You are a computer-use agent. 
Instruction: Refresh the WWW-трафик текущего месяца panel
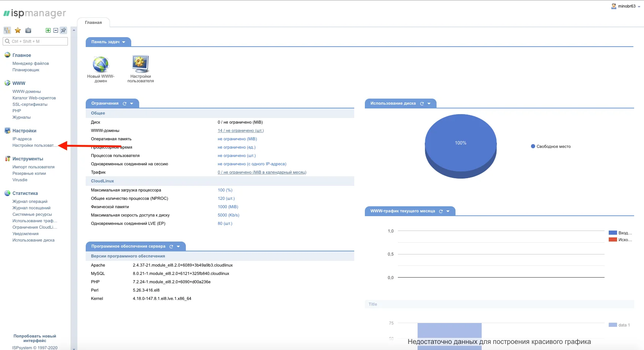point(441,211)
